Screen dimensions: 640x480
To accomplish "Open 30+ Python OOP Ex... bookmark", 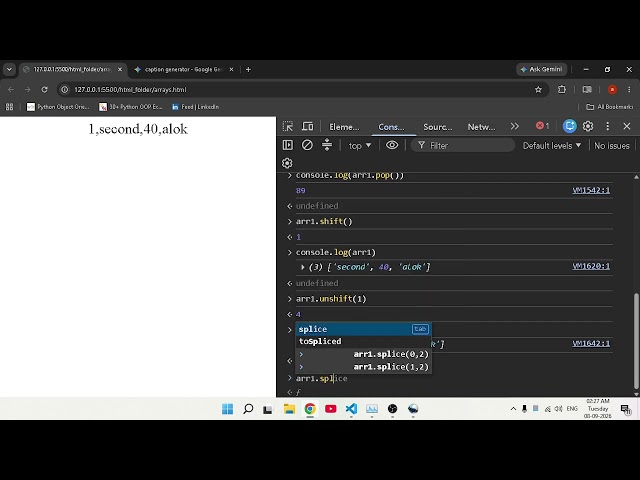I will click(x=131, y=107).
